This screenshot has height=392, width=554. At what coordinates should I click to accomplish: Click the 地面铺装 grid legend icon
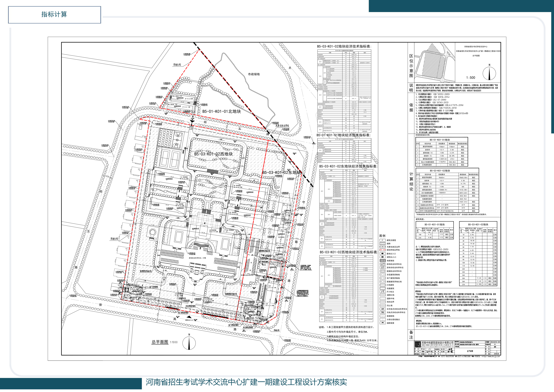[382, 261]
